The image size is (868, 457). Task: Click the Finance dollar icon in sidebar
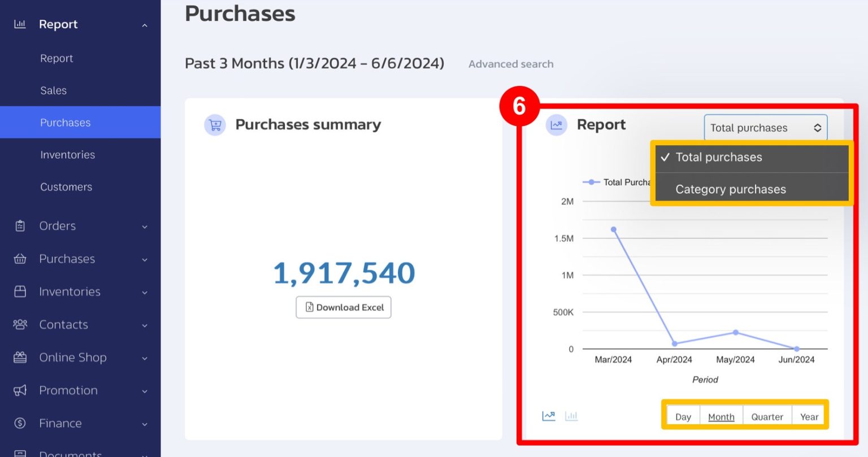point(20,423)
